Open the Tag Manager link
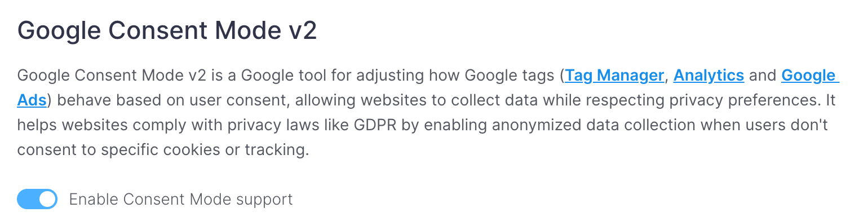 pyautogui.click(x=614, y=75)
